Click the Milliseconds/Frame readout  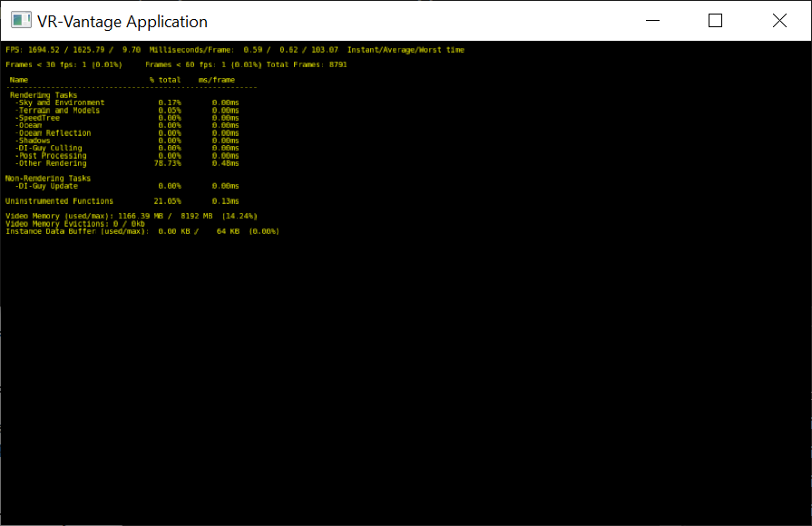[243, 50]
